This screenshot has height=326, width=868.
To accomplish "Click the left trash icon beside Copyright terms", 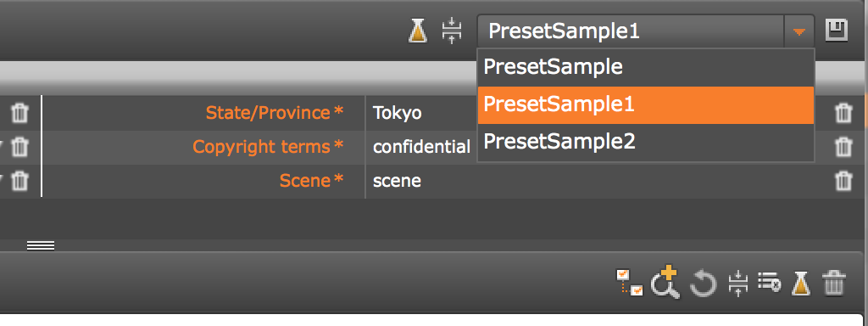I will [x=19, y=147].
